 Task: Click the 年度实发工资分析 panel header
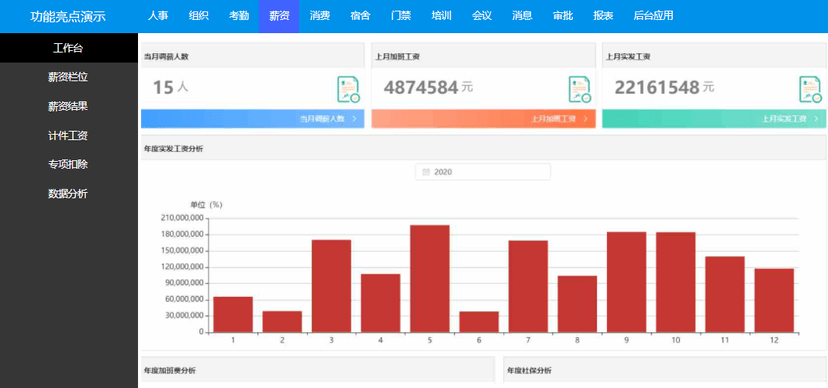[483, 149]
